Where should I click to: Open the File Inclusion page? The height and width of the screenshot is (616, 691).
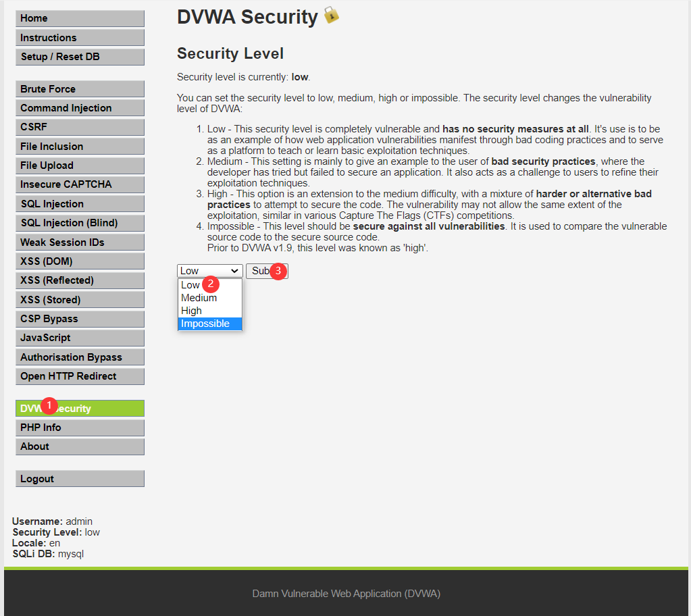pyautogui.click(x=80, y=147)
